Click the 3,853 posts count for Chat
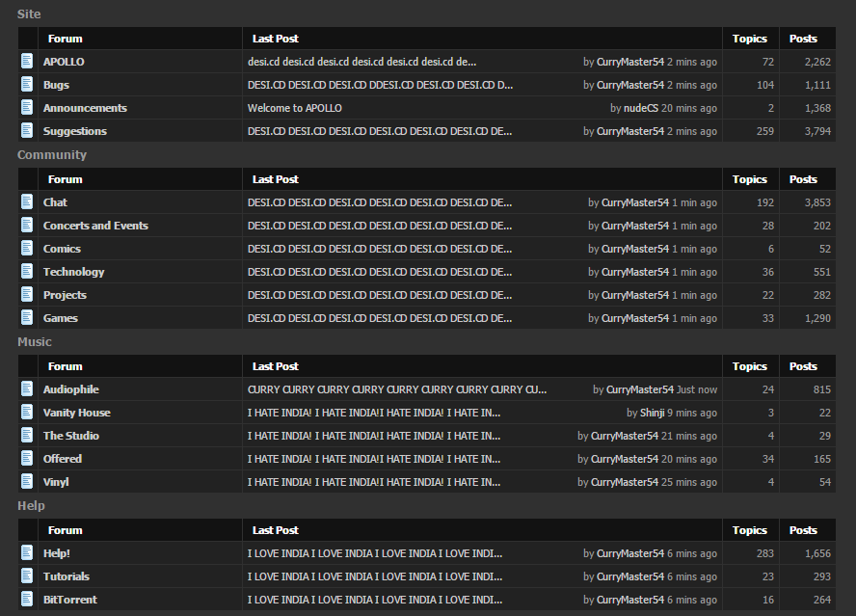The height and width of the screenshot is (616, 856). coord(817,202)
